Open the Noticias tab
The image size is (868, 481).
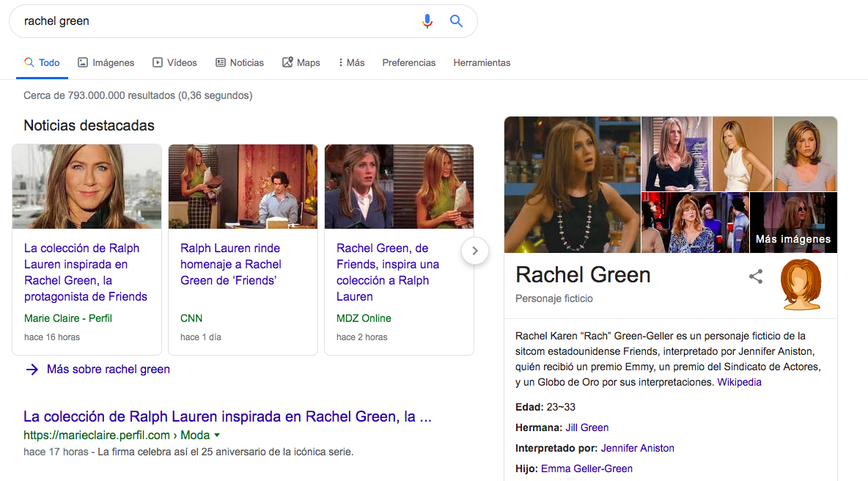click(239, 62)
